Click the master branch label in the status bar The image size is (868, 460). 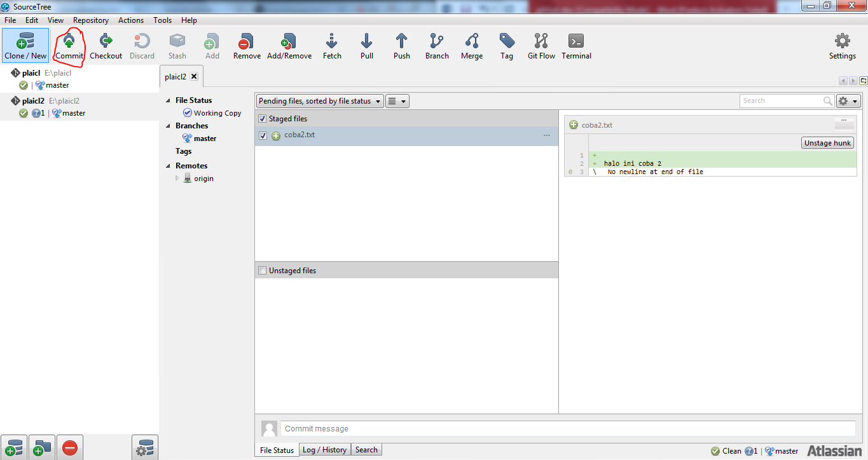(x=782, y=451)
